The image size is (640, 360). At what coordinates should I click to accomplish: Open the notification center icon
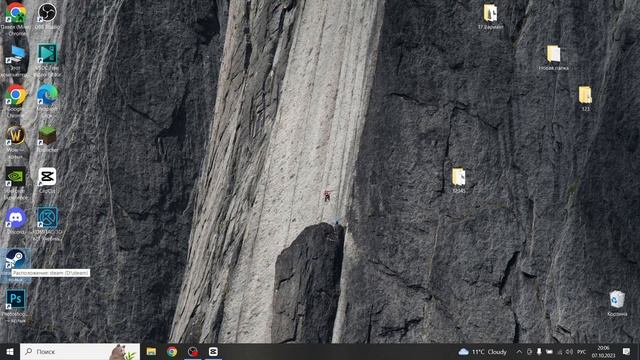[627, 351]
